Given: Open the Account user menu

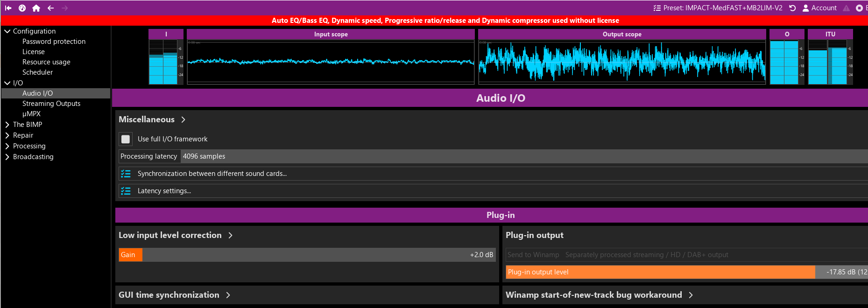Looking at the screenshot, I should (x=819, y=8).
